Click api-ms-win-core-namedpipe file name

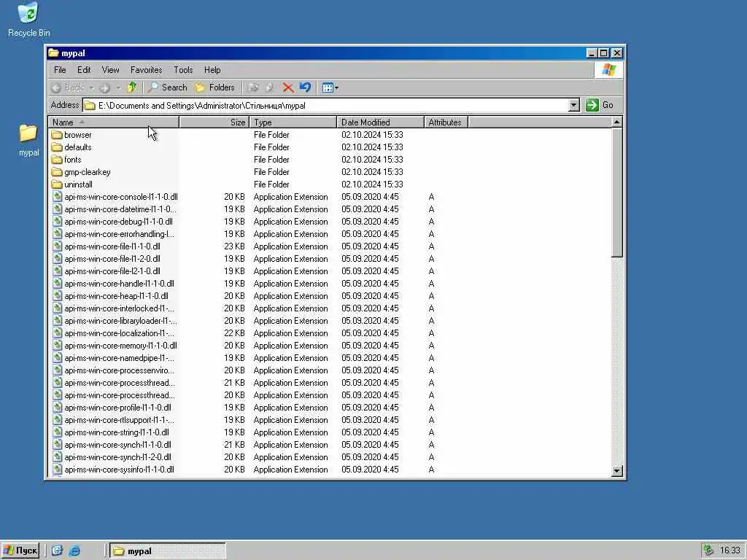tap(119, 357)
